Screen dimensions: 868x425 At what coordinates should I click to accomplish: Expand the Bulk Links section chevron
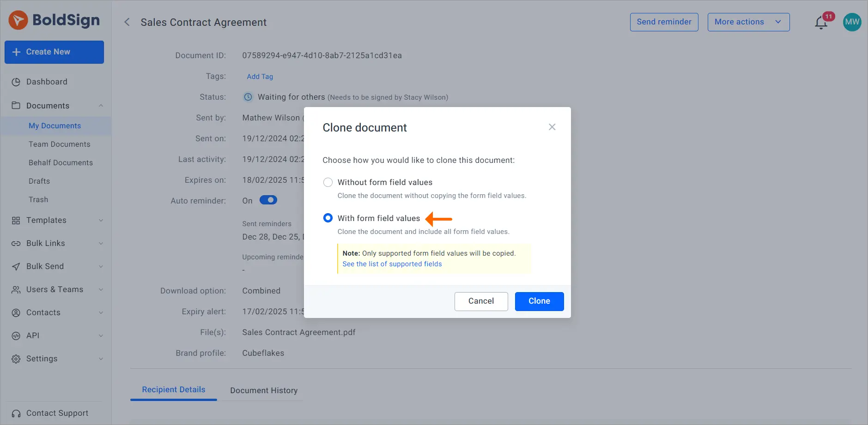point(101,244)
